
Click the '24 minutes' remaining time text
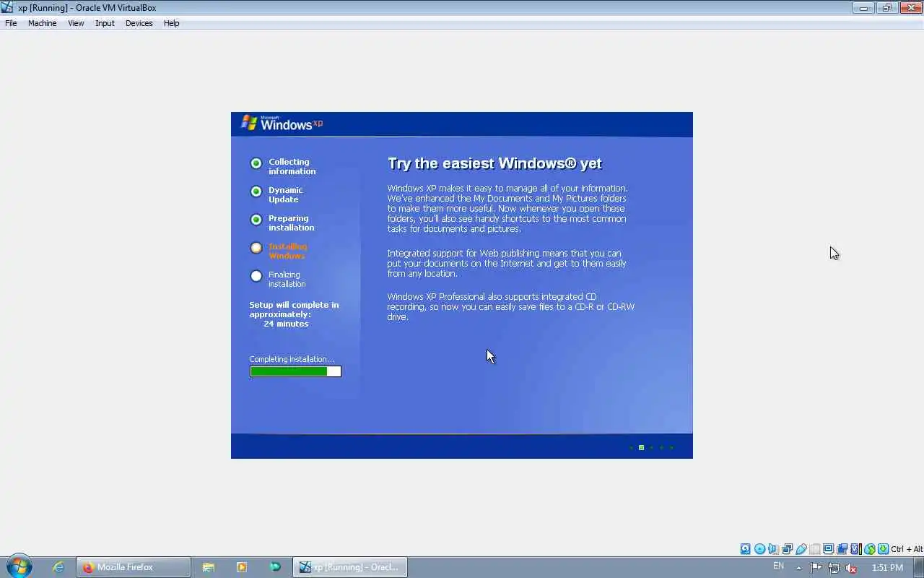coord(286,324)
